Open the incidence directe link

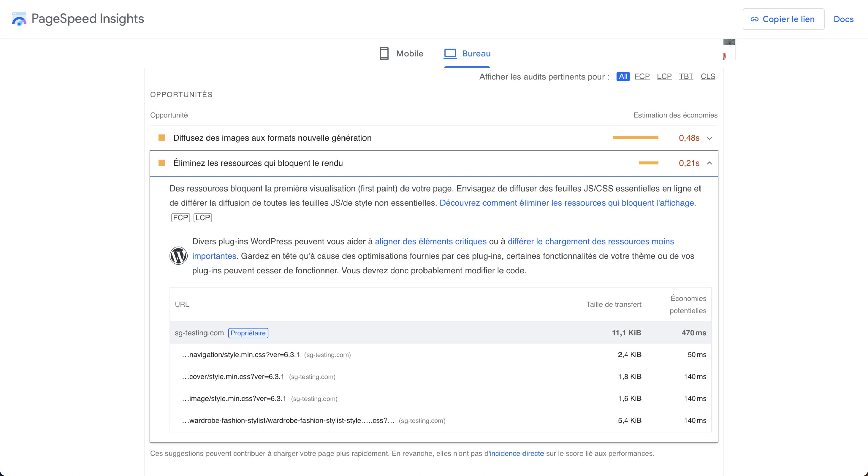tap(517, 454)
